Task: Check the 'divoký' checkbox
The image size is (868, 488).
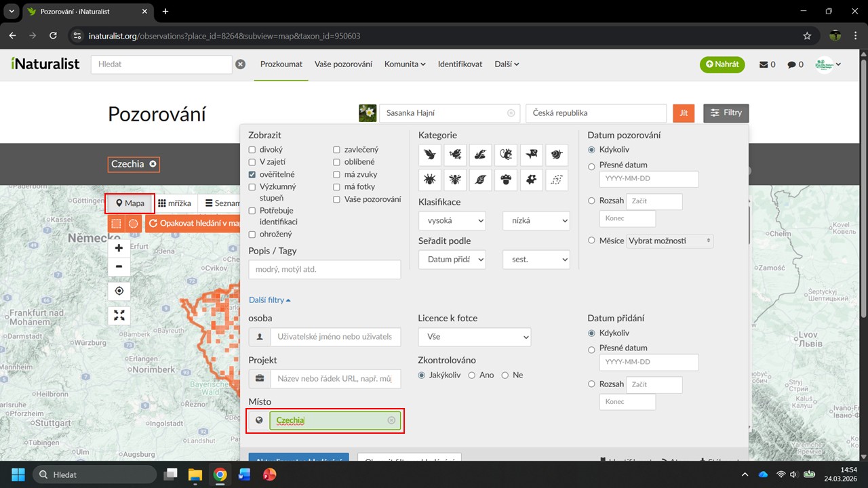Action: (x=252, y=150)
